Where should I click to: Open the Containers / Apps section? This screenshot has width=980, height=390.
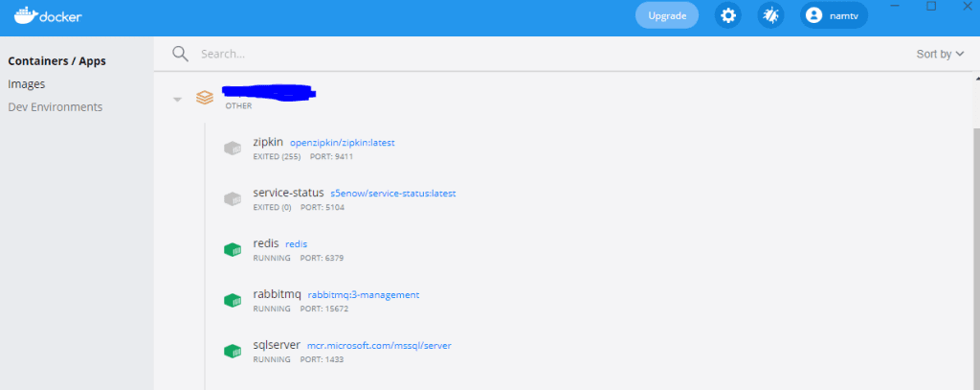pyautogui.click(x=56, y=61)
